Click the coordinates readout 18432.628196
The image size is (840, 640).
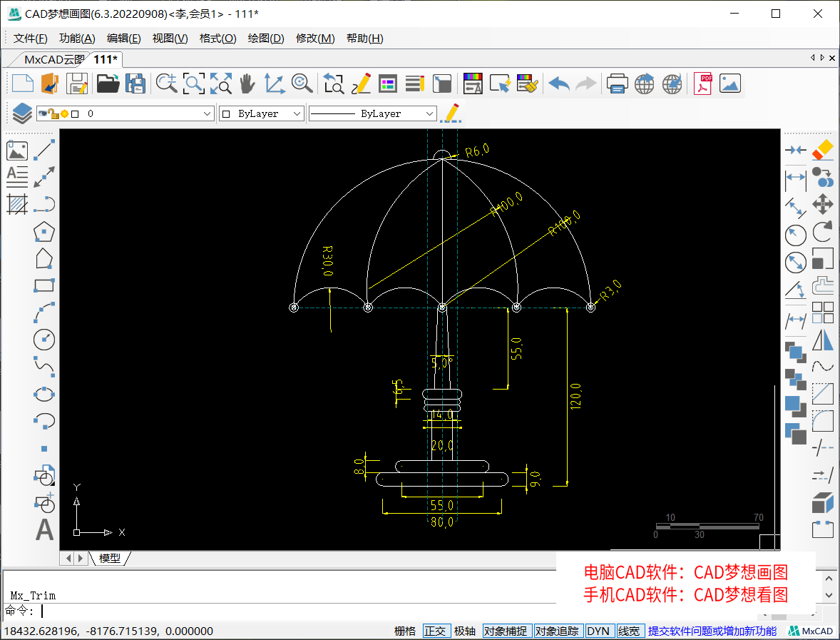click(x=109, y=631)
